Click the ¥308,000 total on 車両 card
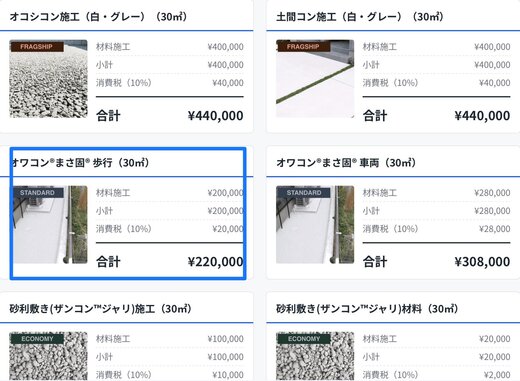 [x=482, y=262]
